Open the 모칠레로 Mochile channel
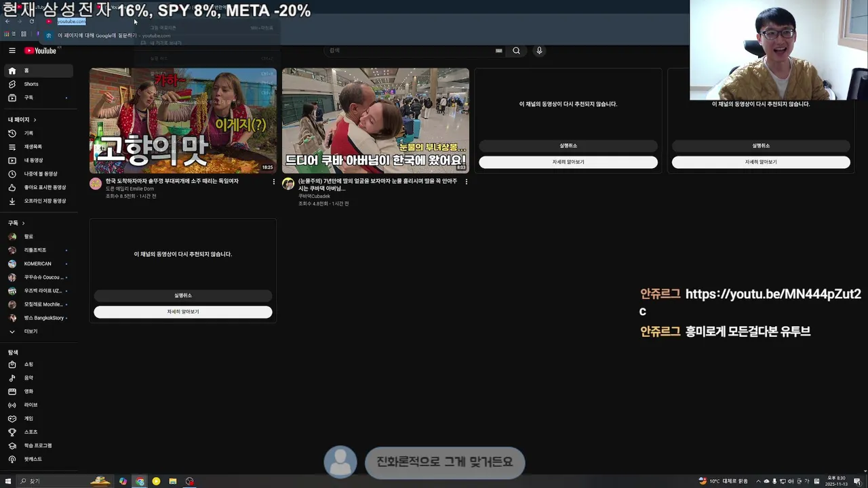The height and width of the screenshot is (488, 868). 38,304
